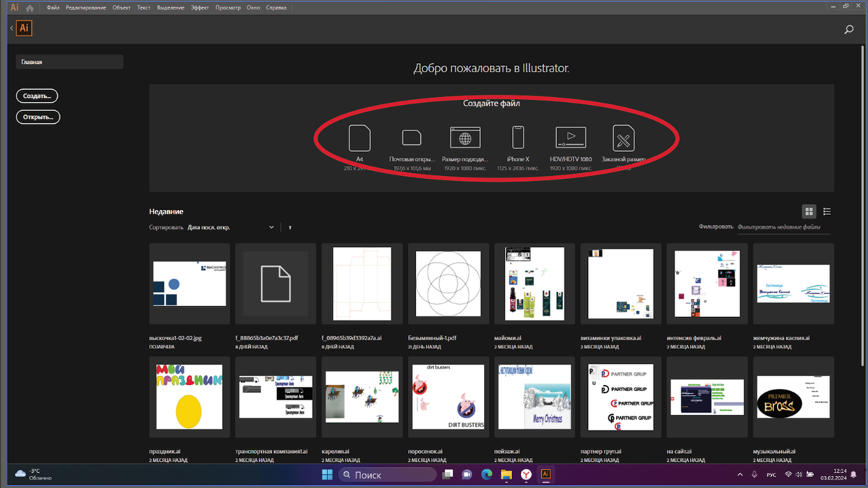The image size is (868, 488).
Task: Switch recent files to list view
Action: point(827,211)
